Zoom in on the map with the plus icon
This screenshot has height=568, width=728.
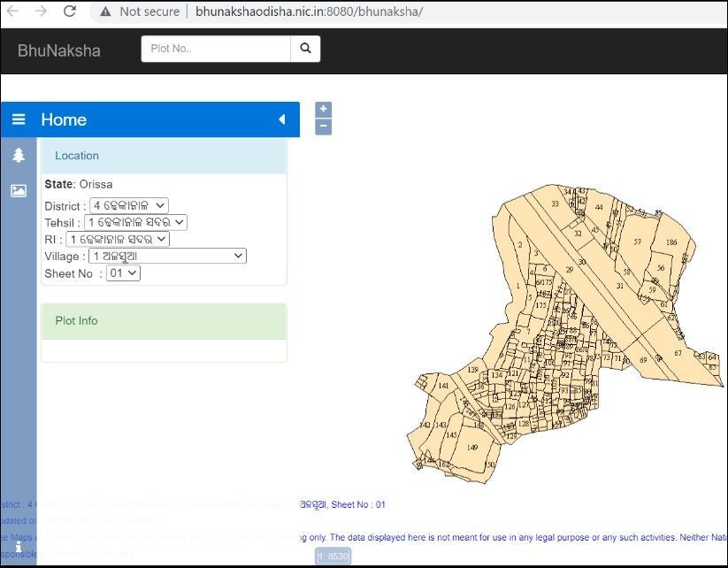pos(323,108)
